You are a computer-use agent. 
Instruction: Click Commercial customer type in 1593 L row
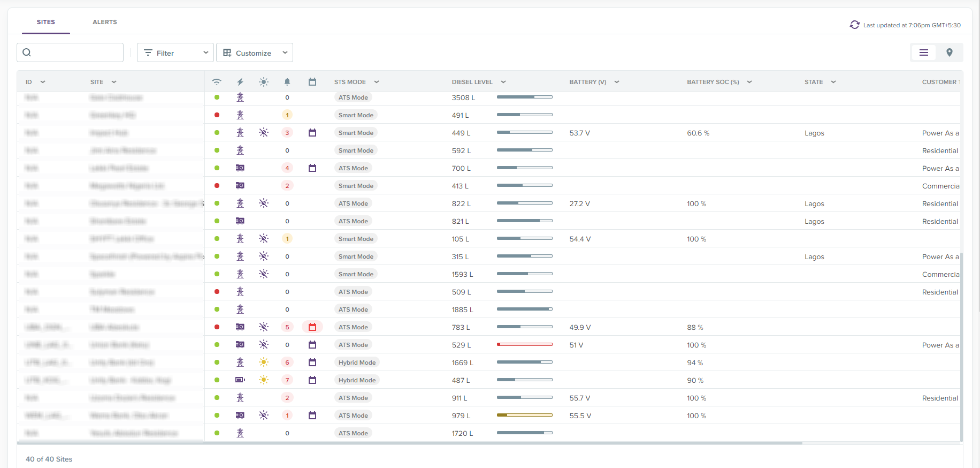click(x=941, y=274)
